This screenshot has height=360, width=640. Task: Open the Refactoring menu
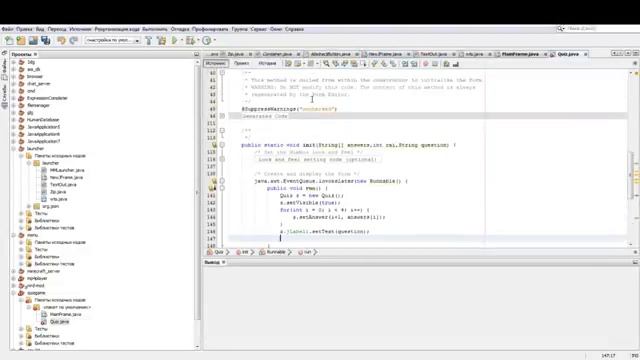[x=117, y=29]
